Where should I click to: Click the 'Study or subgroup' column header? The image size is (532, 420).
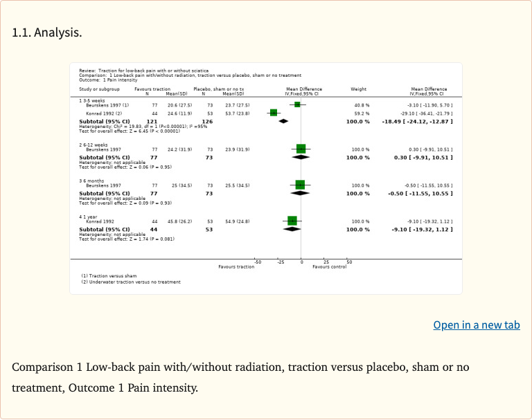tap(99, 89)
